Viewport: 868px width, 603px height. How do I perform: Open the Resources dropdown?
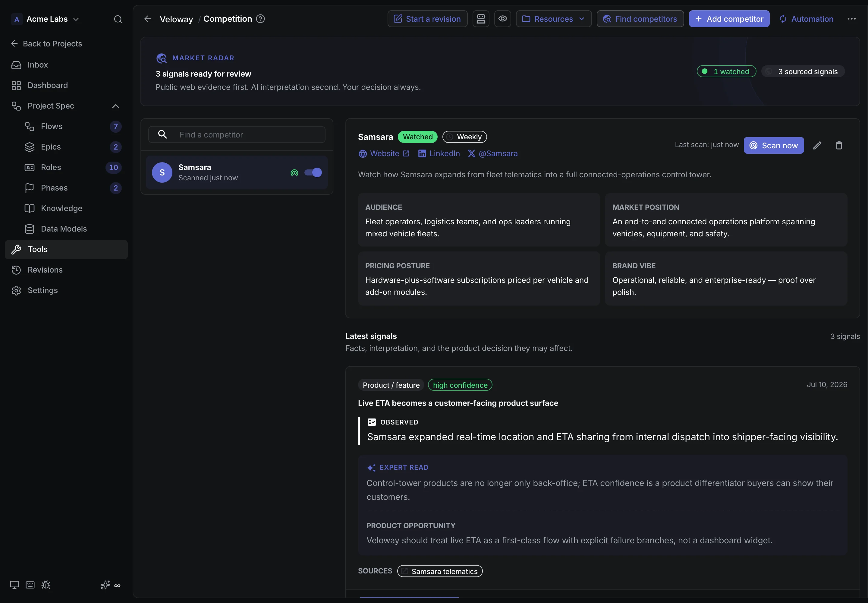[x=553, y=19]
